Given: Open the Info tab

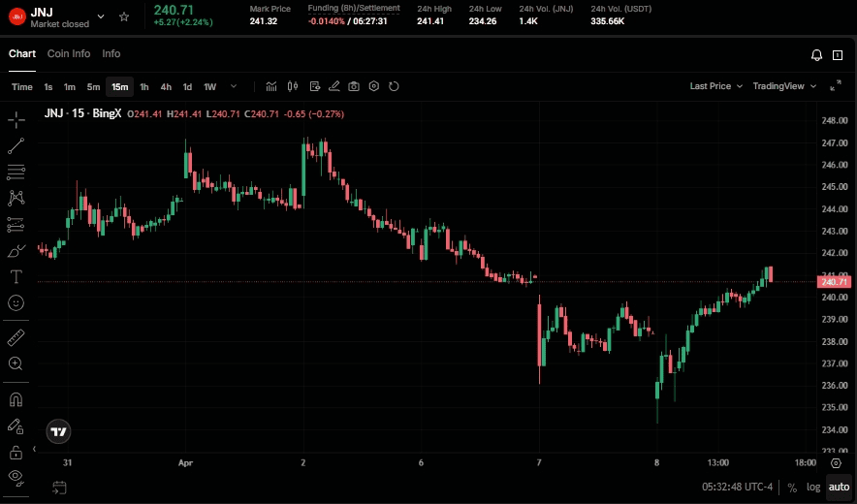Looking at the screenshot, I should click(111, 54).
